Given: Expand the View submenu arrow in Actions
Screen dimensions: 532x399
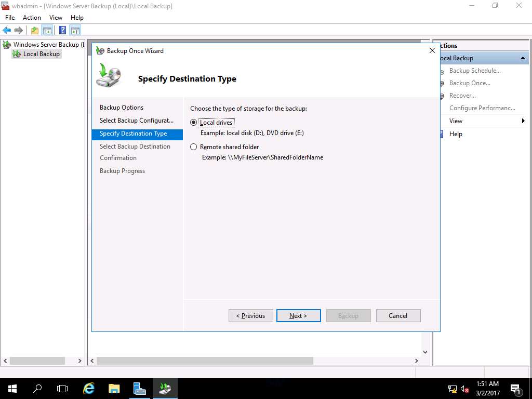Looking at the screenshot, I should [523, 121].
